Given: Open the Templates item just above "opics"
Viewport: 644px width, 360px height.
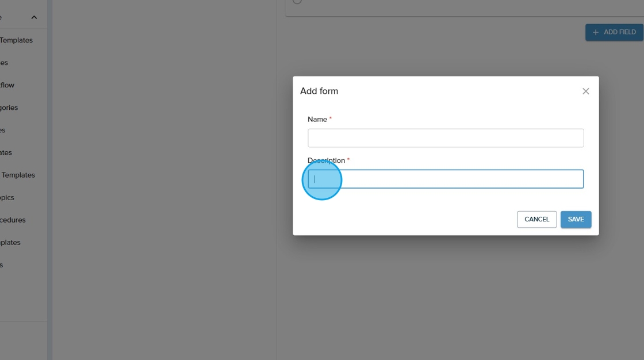Looking at the screenshot, I should pyautogui.click(x=18, y=175).
